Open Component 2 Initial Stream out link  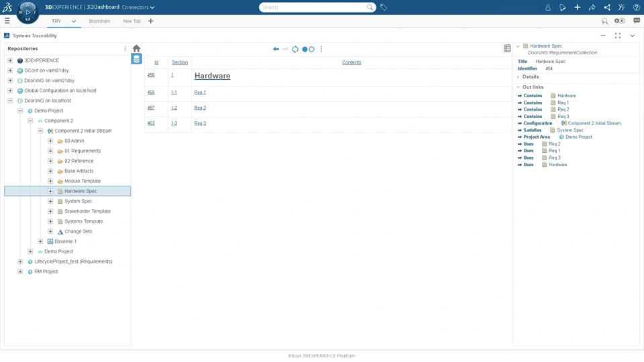(594, 123)
